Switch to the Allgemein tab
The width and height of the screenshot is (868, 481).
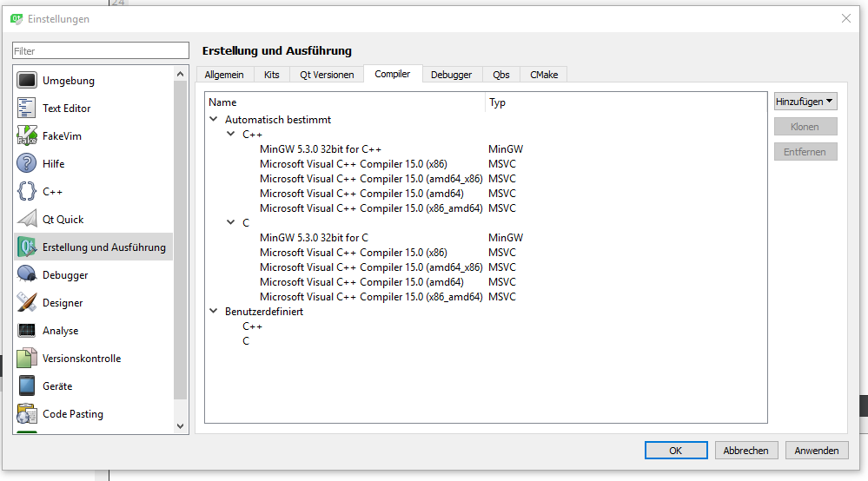pos(224,75)
